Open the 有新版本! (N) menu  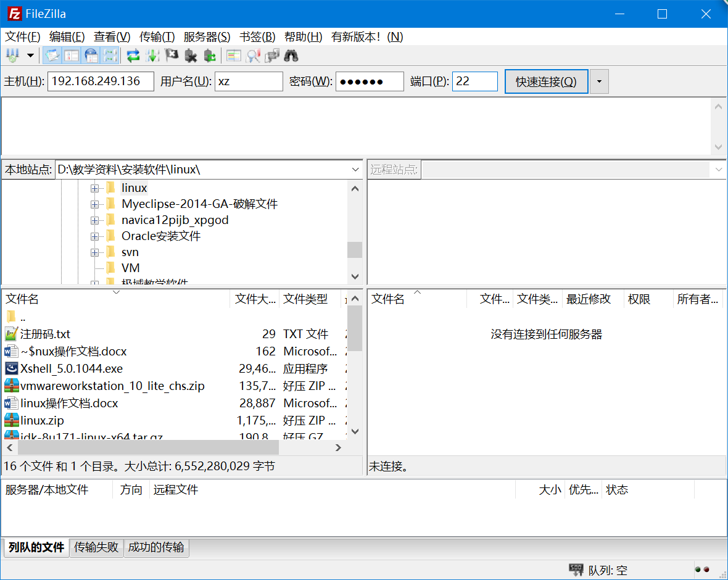pos(367,36)
